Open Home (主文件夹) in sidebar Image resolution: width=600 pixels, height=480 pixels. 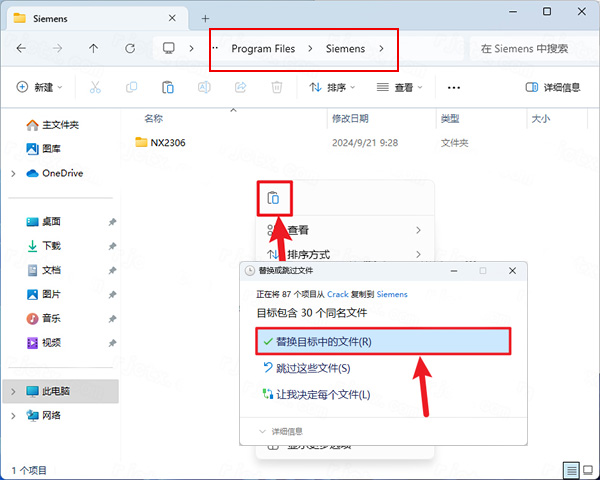[53, 125]
